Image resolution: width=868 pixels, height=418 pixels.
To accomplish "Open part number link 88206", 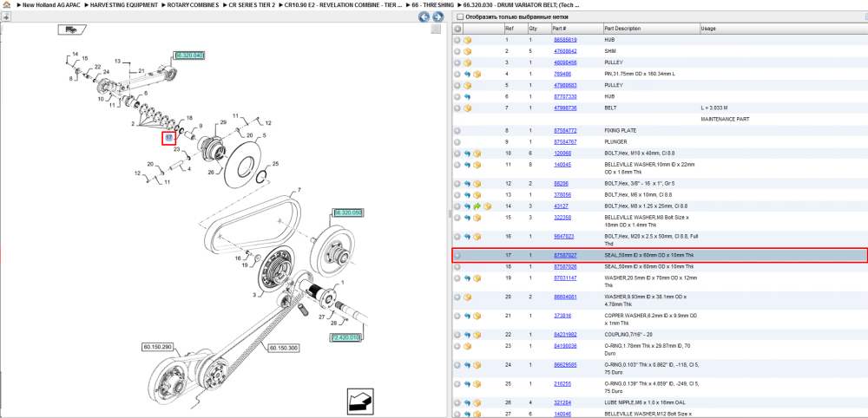I will coord(561,184).
